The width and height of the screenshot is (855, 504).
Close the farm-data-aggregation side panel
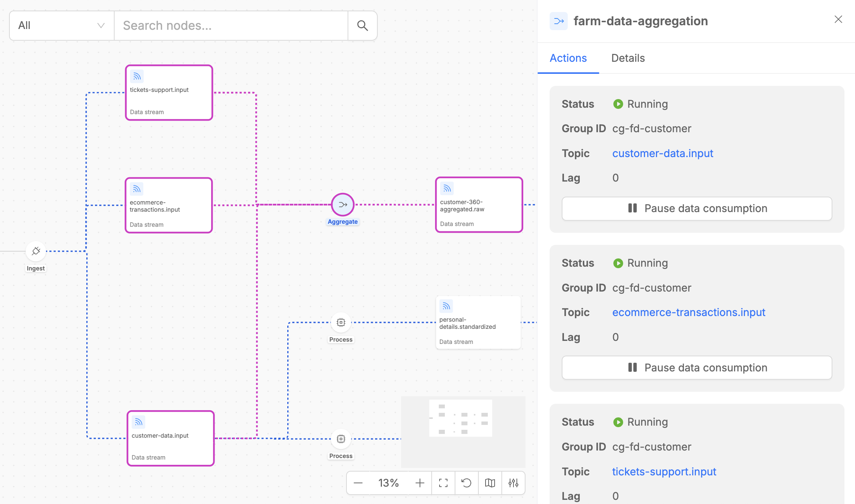pos(838,20)
